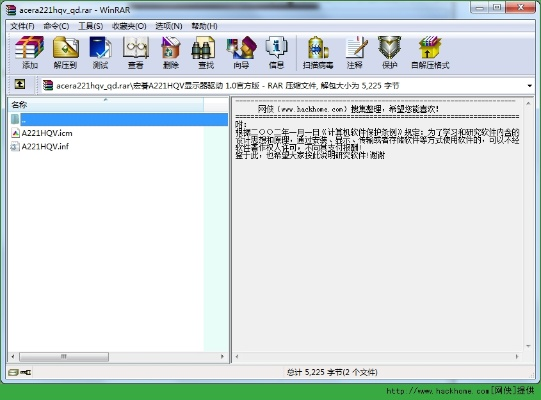The width and height of the screenshot is (541, 400).
Task: Open the 收藏夹(O) menu
Action: point(129,26)
